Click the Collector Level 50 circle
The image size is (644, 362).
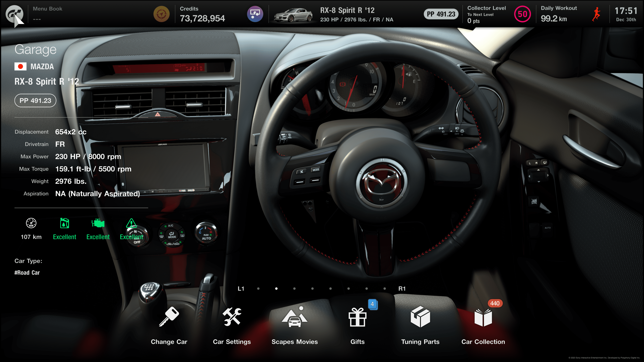pos(523,14)
